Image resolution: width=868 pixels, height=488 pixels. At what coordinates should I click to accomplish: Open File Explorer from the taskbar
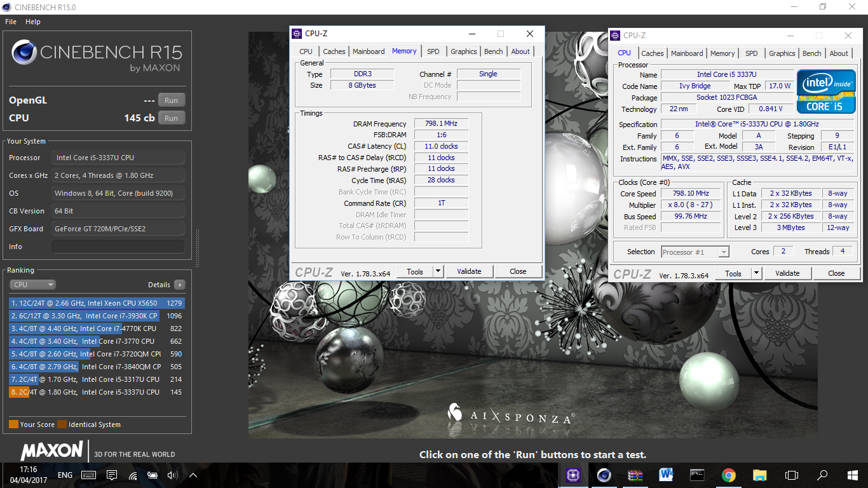759,475
